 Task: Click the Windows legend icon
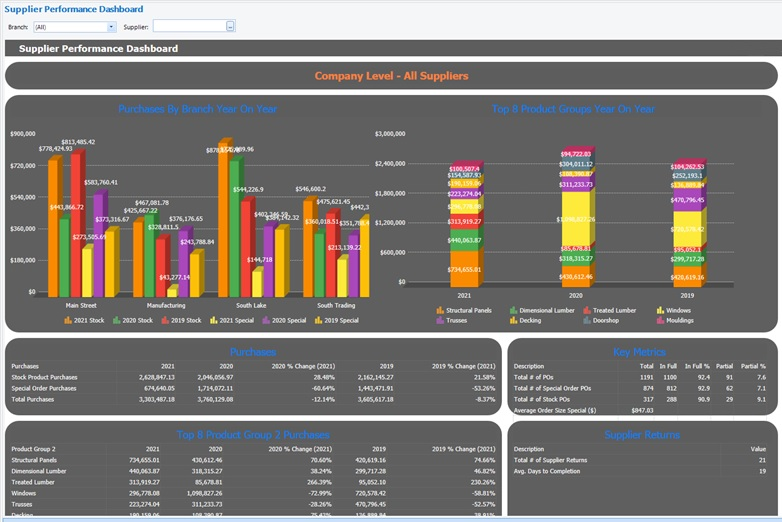point(660,310)
